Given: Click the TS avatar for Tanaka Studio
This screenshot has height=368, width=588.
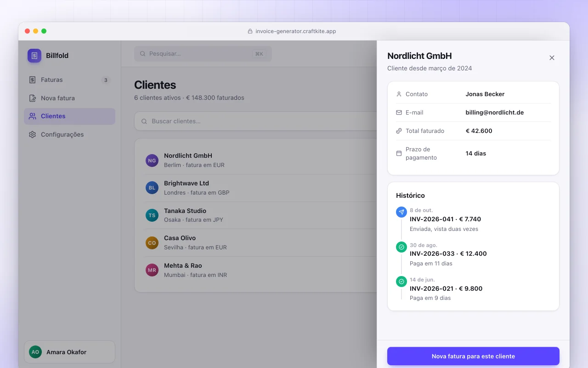Looking at the screenshot, I should click(152, 215).
